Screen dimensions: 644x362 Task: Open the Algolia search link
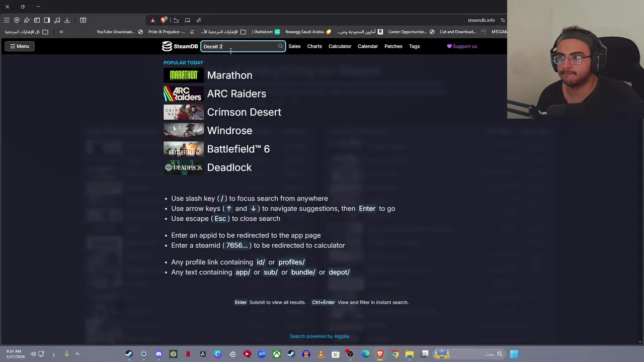(x=319, y=336)
